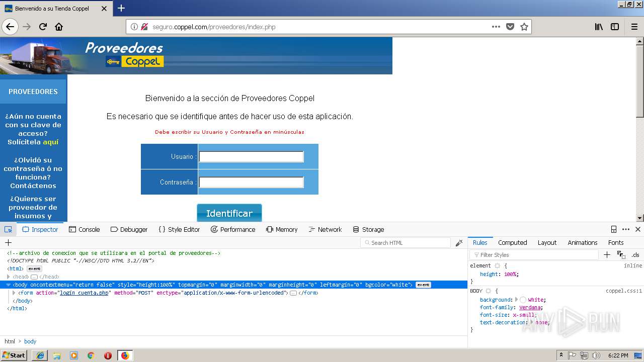Screen dimensions: 644x362
Task: Toggle the .cls class panel
Action: tap(635, 255)
